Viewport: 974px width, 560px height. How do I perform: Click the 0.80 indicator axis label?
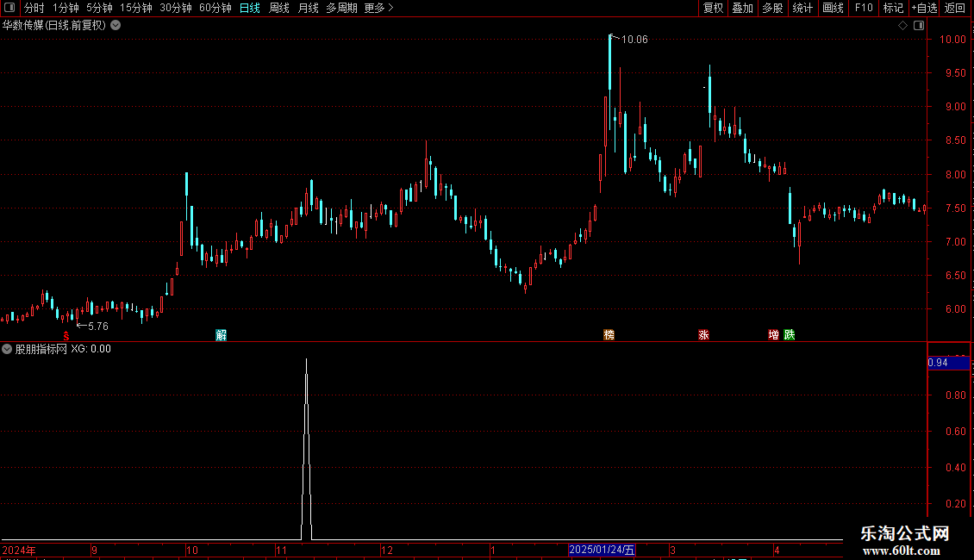(955, 395)
